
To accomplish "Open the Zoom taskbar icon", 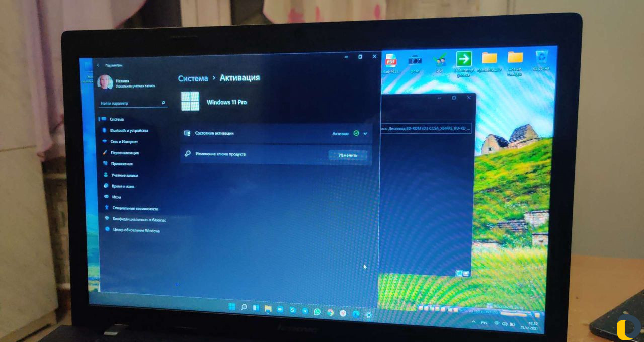I will point(280,309).
